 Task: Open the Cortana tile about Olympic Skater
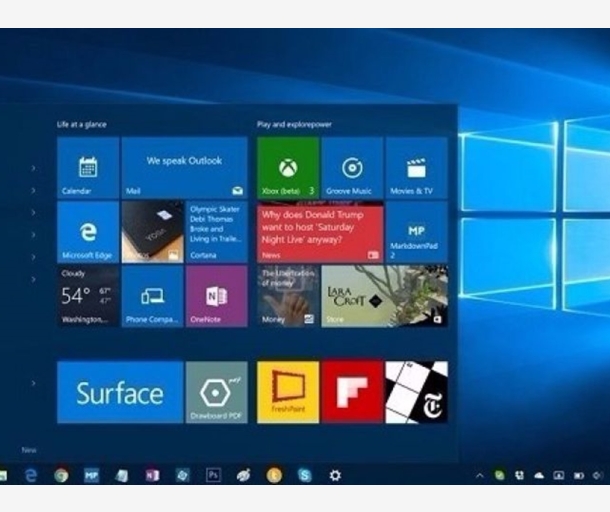coord(217,232)
